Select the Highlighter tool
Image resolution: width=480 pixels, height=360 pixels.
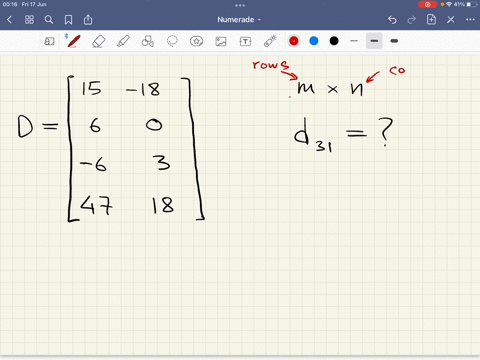[x=123, y=41]
